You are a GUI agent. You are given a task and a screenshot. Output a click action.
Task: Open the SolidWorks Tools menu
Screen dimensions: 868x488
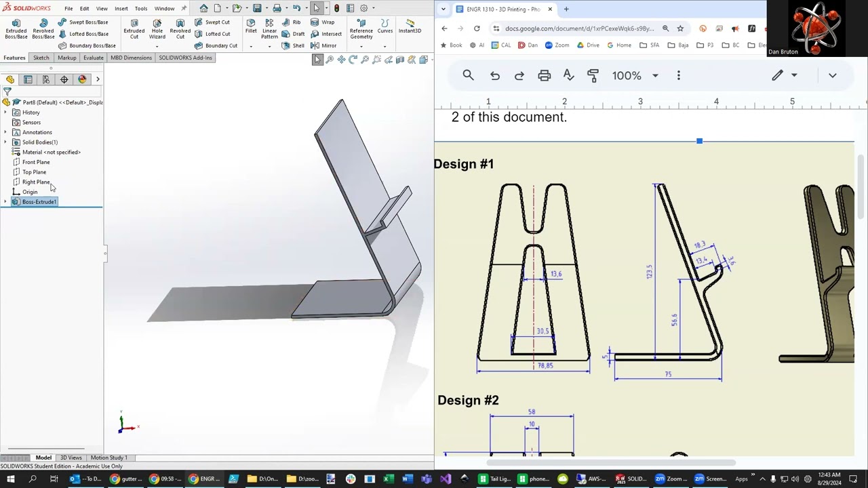pos(141,9)
